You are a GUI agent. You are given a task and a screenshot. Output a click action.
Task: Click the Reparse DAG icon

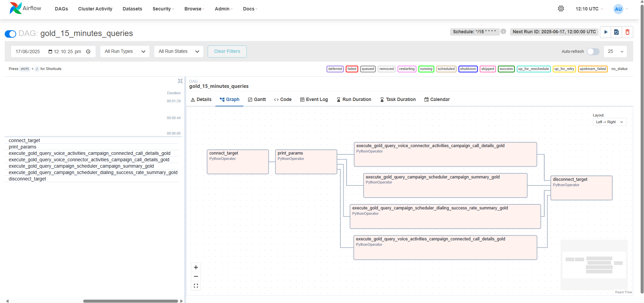(x=616, y=32)
